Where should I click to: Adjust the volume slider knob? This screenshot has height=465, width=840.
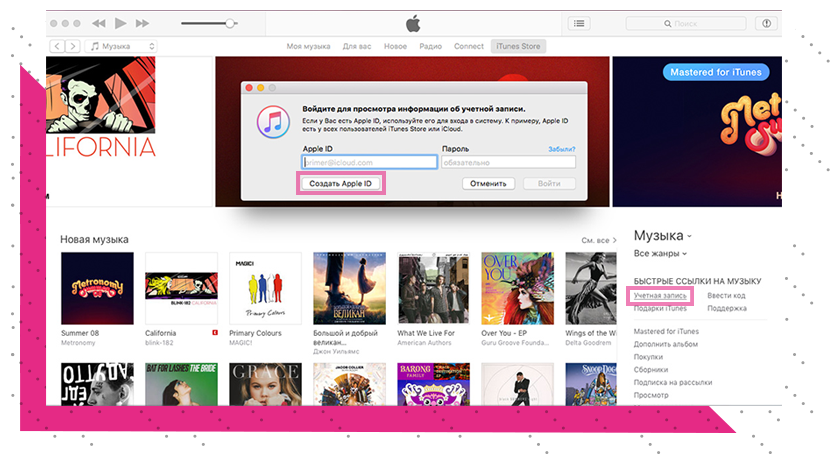231,23
